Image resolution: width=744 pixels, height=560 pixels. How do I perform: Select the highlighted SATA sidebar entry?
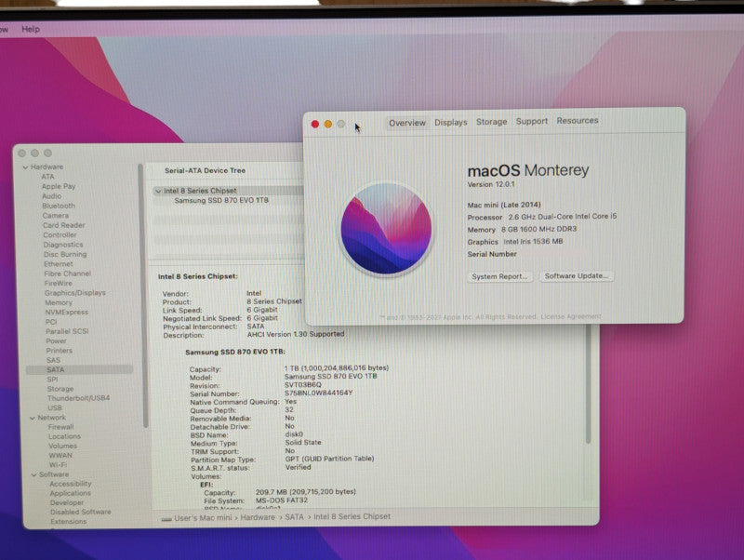(x=79, y=369)
